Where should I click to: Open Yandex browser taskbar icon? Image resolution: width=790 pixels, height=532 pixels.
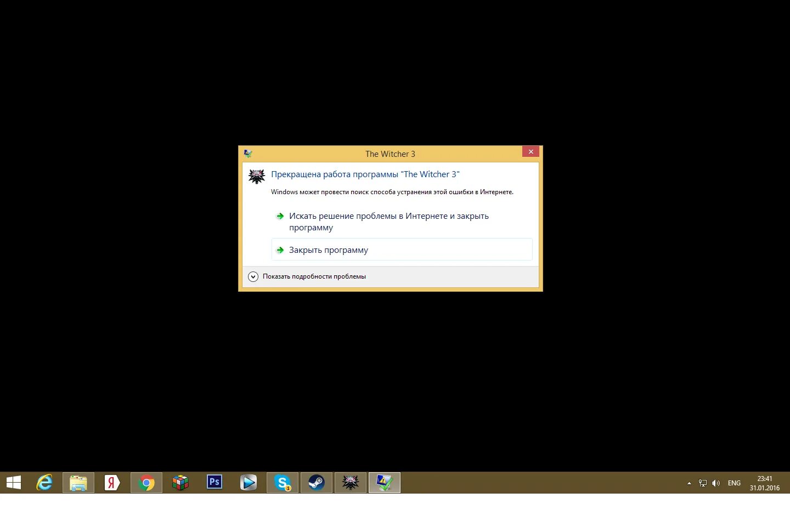[112, 483]
